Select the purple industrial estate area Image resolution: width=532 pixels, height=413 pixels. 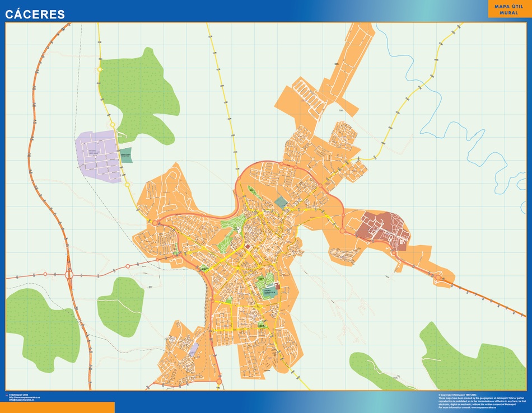[x=96, y=155]
